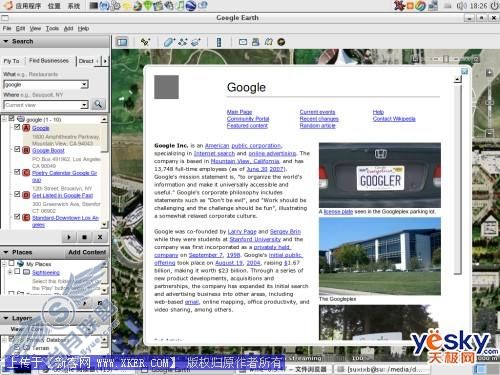
Task: Click the red D marker for Get Listed
Action: tap(26, 195)
